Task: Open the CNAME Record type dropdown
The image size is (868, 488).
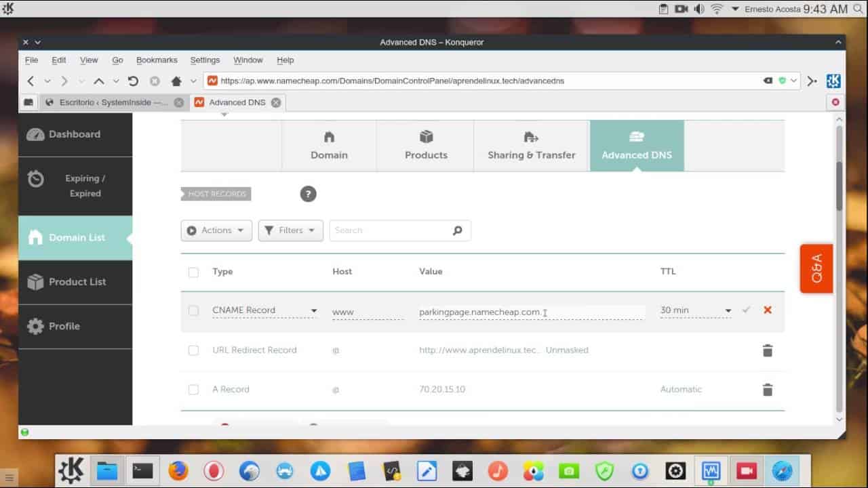Action: tap(264, 310)
